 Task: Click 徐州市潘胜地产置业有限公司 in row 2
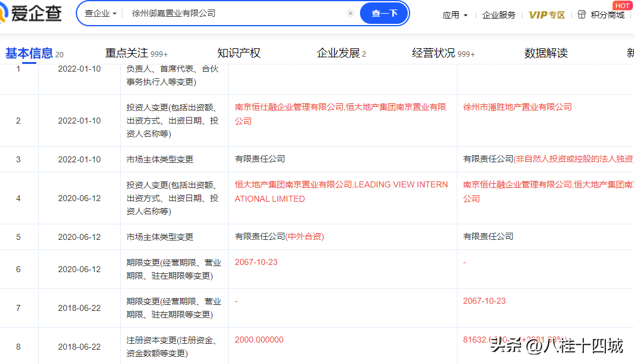[x=517, y=107]
